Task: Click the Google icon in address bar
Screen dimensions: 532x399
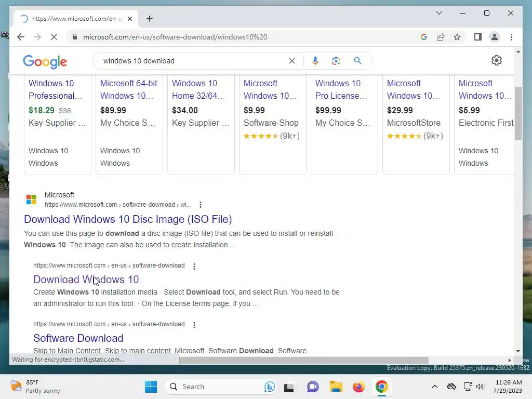Action: click(x=424, y=37)
